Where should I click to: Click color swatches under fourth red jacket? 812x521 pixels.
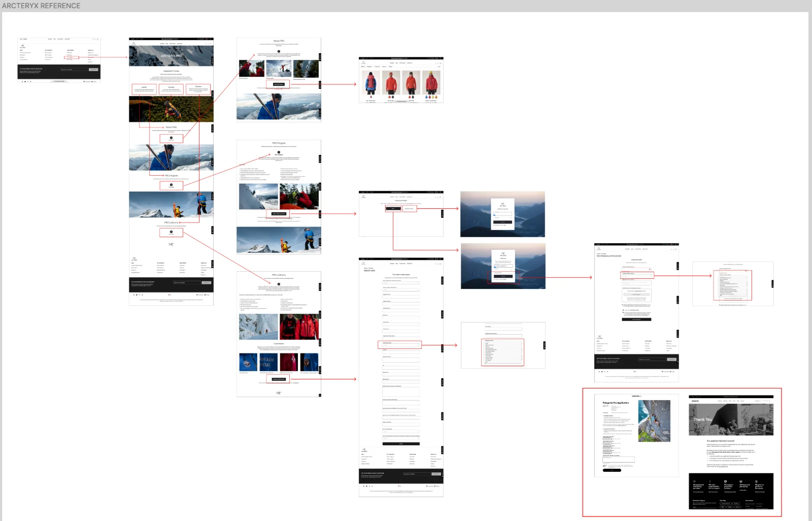click(431, 97)
